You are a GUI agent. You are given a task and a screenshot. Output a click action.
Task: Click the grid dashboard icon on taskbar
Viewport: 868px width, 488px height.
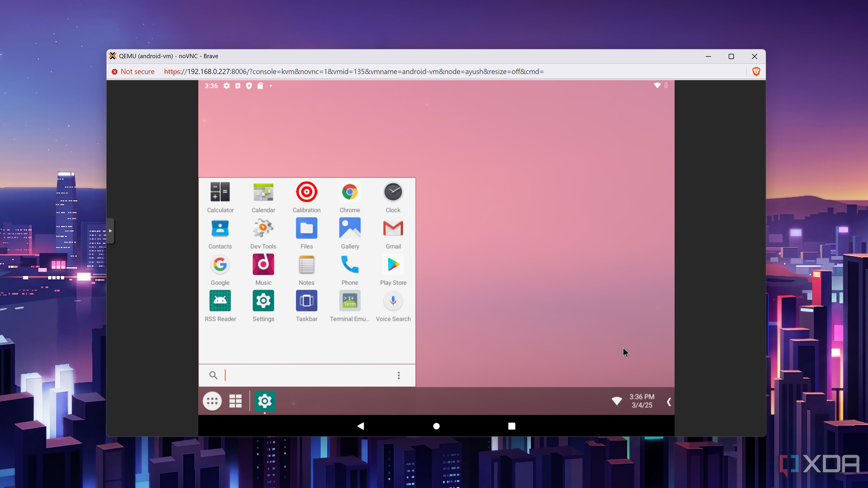(235, 401)
